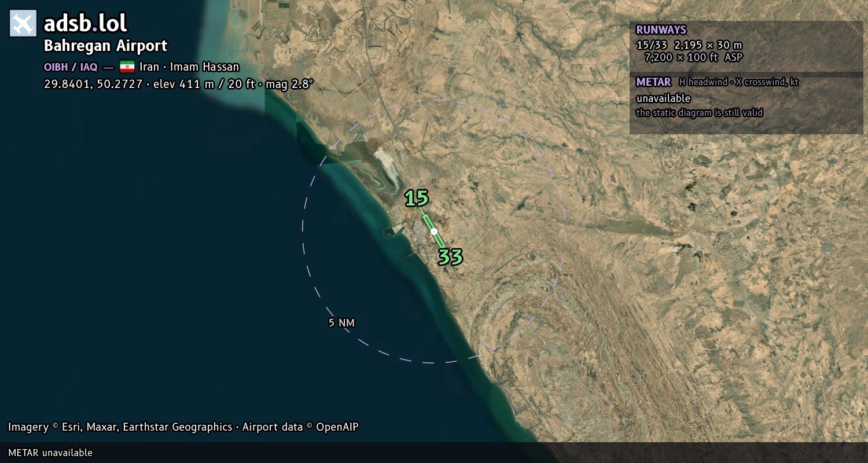Image resolution: width=868 pixels, height=463 pixels.
Task: Click the "unavailable" METAR status text
Action: [663, 98]
